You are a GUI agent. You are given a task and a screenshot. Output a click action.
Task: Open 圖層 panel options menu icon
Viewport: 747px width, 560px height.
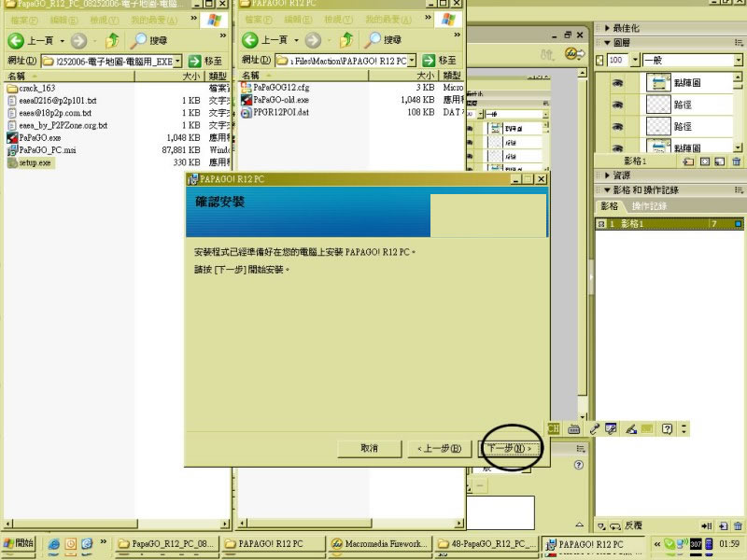[x=739, y=43]
